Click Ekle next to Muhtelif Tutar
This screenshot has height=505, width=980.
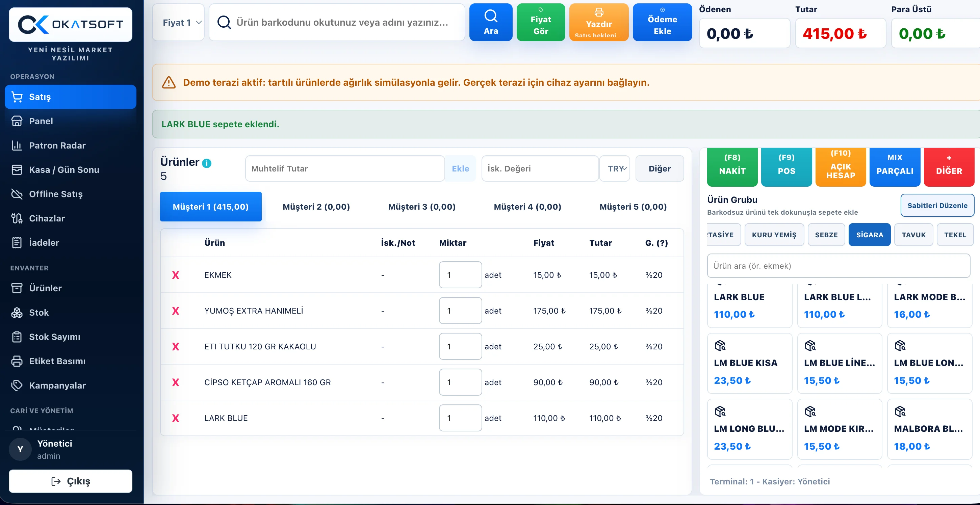(x=460, y=168)
